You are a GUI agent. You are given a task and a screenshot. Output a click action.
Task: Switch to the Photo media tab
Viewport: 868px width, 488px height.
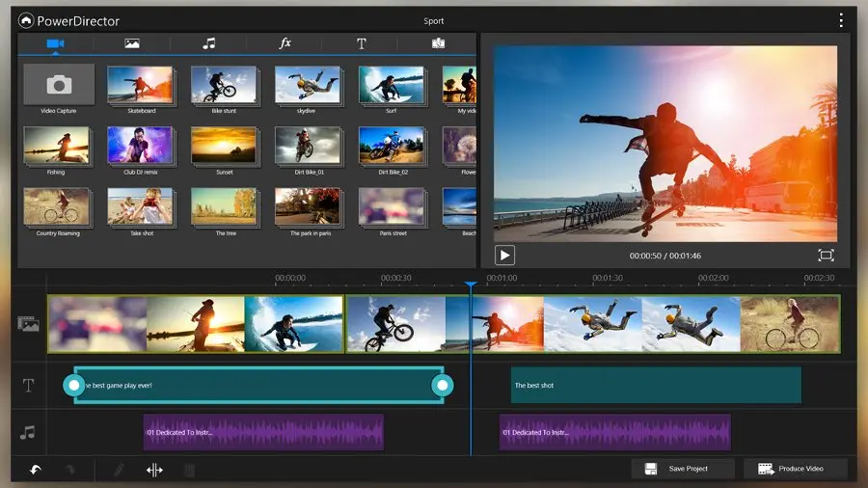point(132,43)
